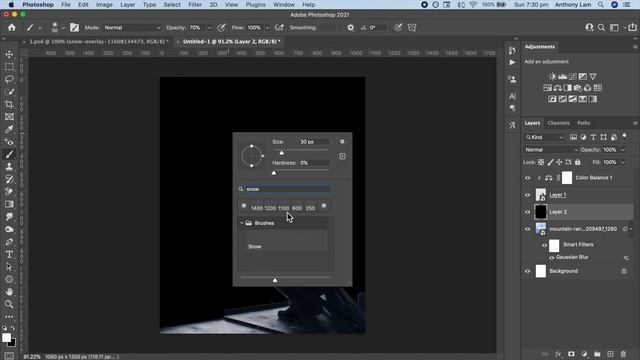The width and height of the screenshot is (640, 360).
Task: Create new preset from this brush
Action: click(x=342, y=156)
